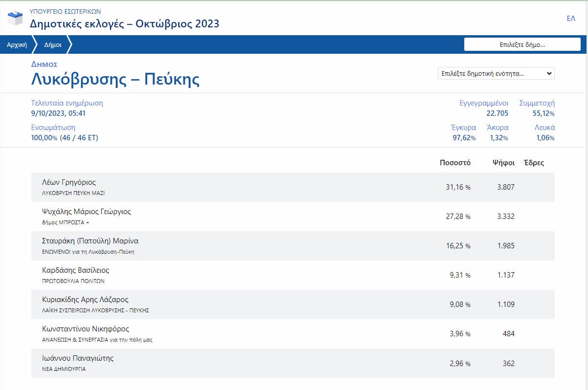588x390 pixels.
Task: Open the Δημοτικές εκλογές – Οκτώβριος 2023 title
Action: point(124,23)
